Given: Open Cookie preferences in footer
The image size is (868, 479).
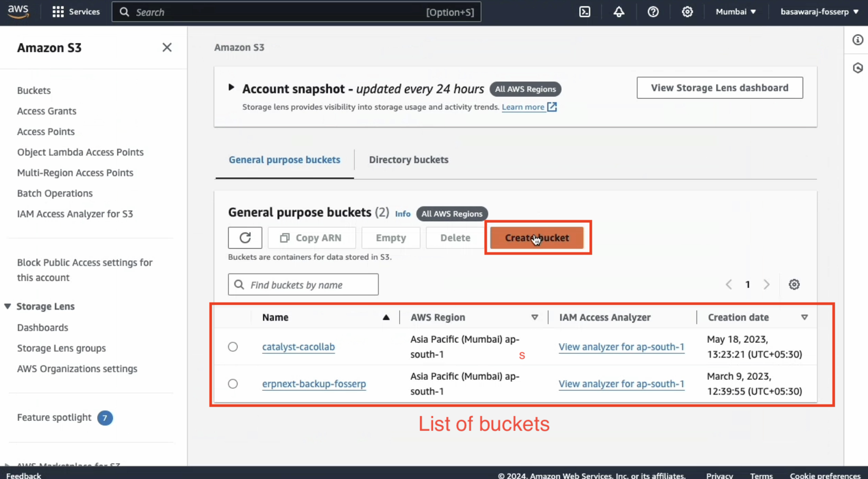Looking at the screenshot, I should [x=825, y=475].
